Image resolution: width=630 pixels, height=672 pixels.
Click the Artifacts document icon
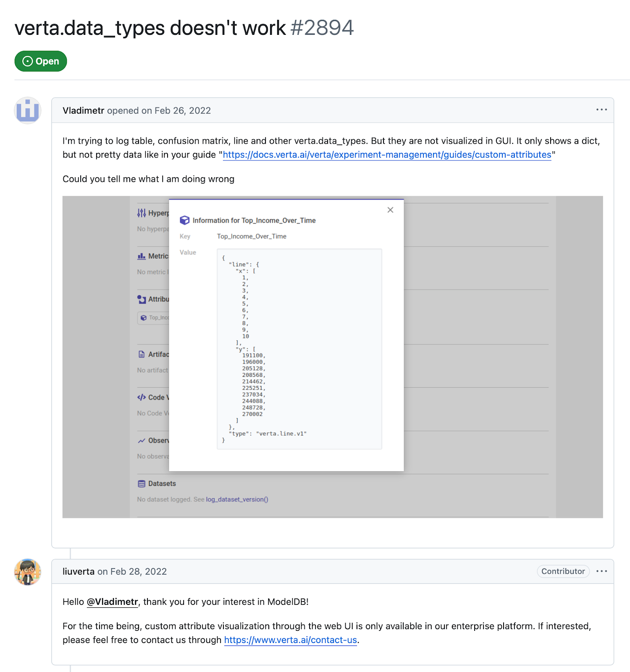click(x=142, y=354)
